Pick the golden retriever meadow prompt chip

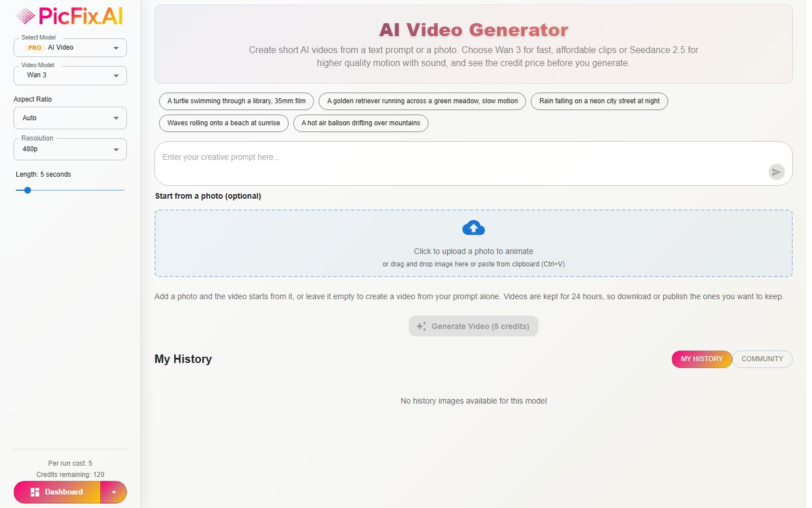pyautogui.click(x=422, y=101)
